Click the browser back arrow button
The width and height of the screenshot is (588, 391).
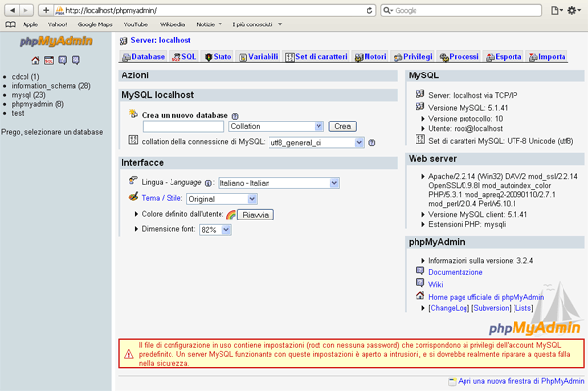[12, 10]
